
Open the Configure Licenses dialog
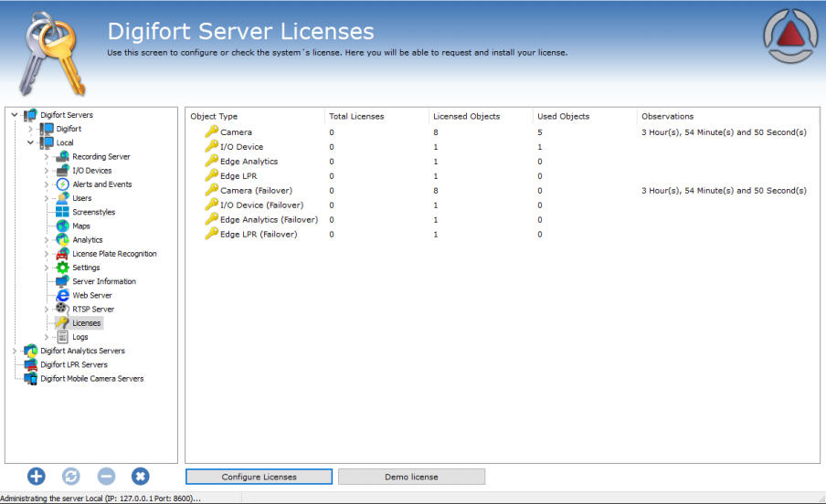click(259, 477)
